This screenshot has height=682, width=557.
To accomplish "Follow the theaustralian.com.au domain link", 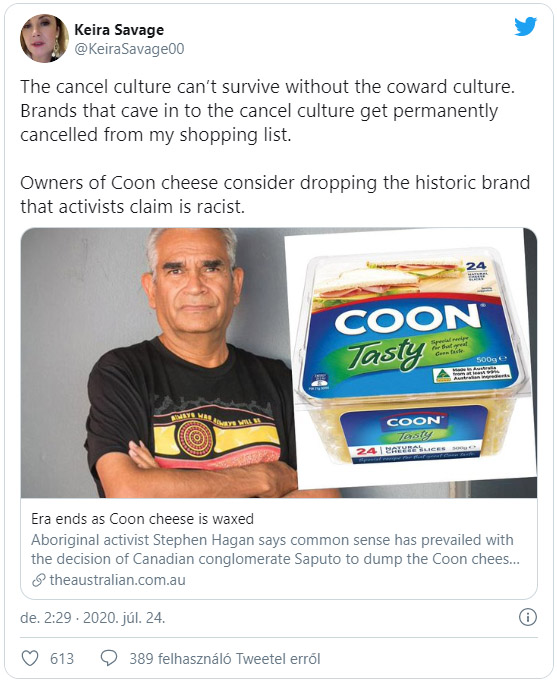I will (x=117, y=580).
